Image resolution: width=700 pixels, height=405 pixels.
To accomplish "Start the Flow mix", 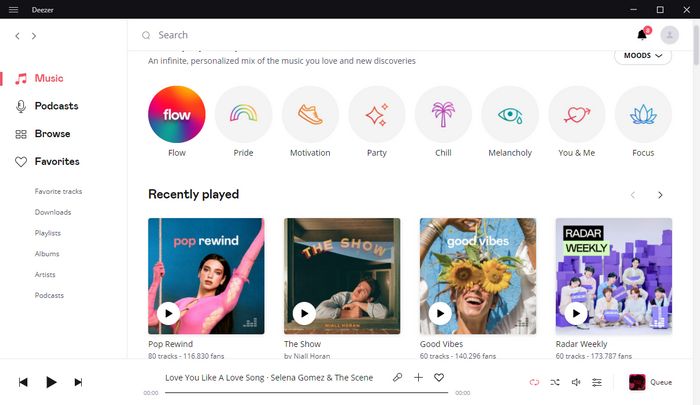I will pos(177,114).
